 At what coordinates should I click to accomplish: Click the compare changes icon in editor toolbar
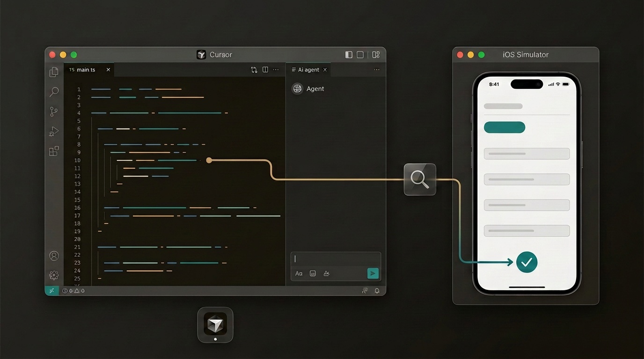(x=254, y=70)
